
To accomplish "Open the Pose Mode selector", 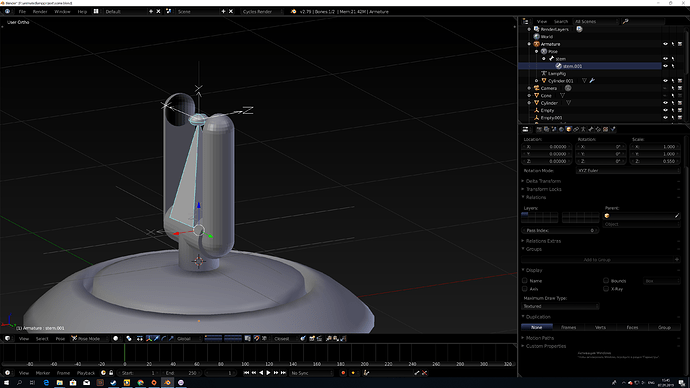I will tap(88, 338).
